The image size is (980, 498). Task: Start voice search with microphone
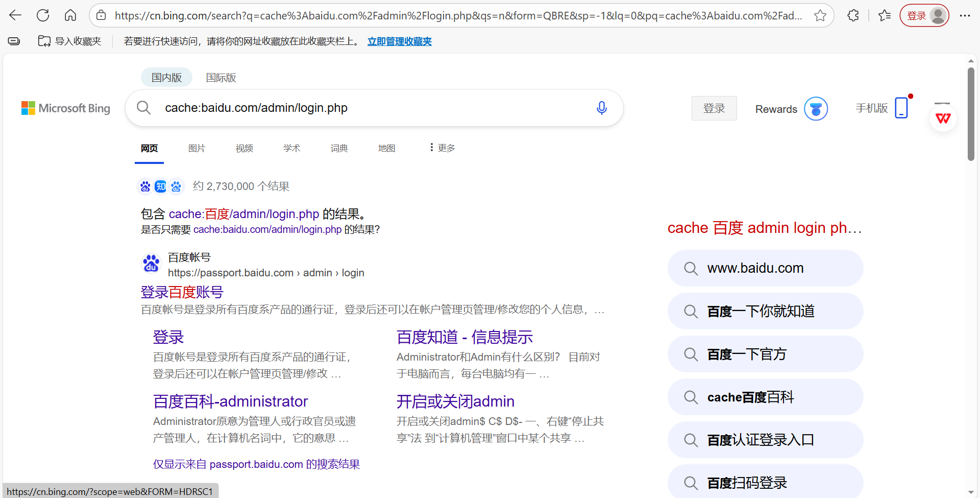point(602,108)
